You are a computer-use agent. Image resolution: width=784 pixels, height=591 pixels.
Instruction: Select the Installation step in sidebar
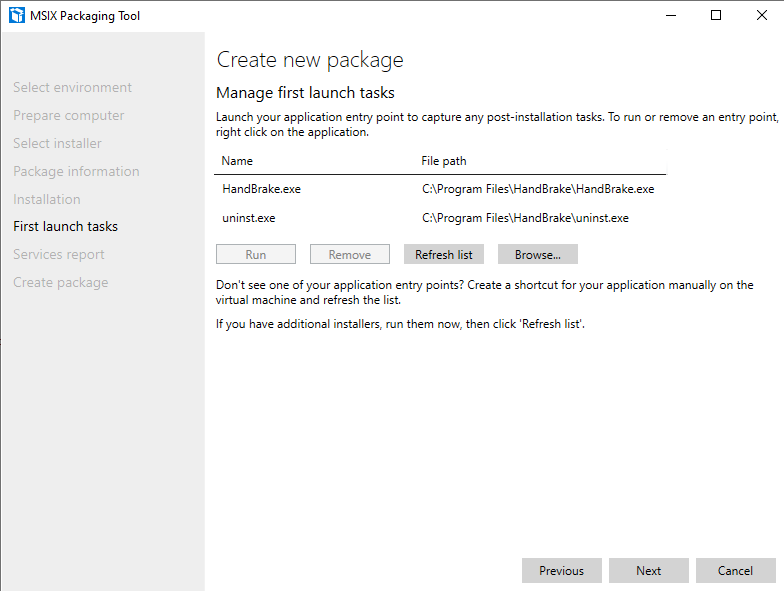pos(46,199)
